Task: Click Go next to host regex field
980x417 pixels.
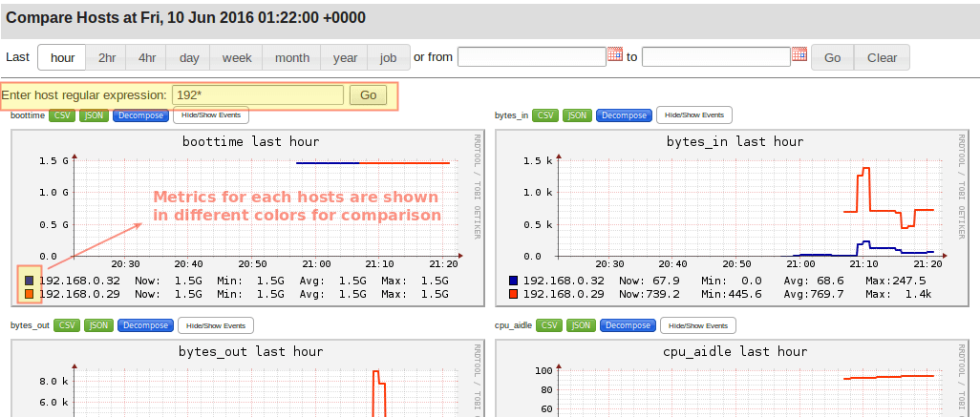Action: [369, 95]
